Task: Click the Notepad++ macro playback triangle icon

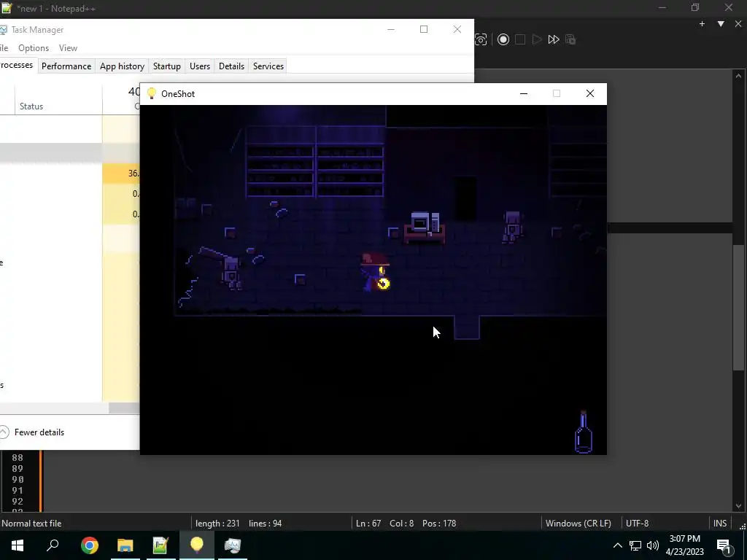Action: [537, 39]
